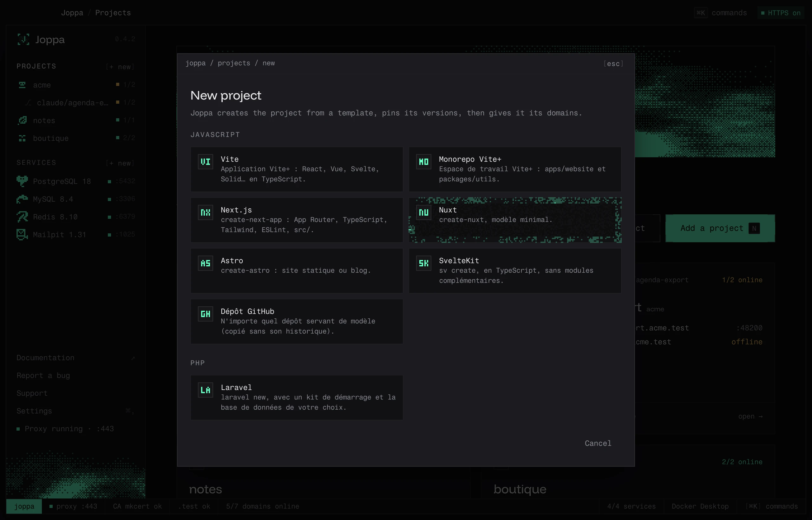This screenshot has width=812, height=520.
Task: Click the '.test ok' status bar entry
Action: [x=194, y=506]
